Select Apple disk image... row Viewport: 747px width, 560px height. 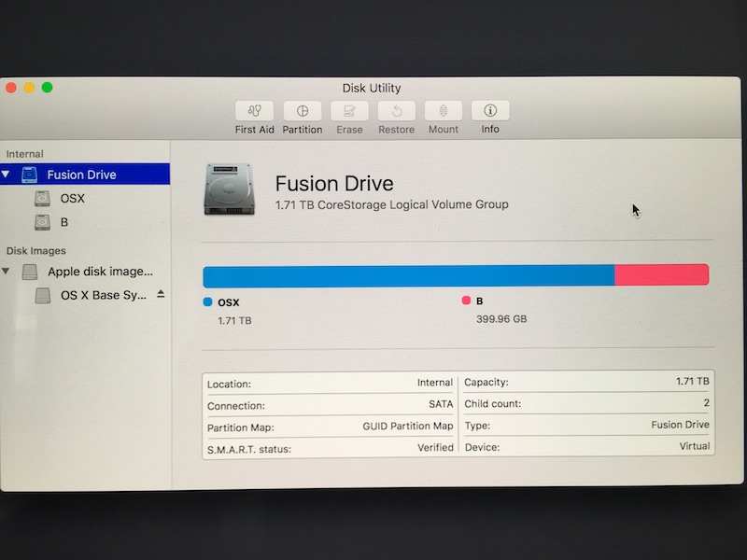85,272
